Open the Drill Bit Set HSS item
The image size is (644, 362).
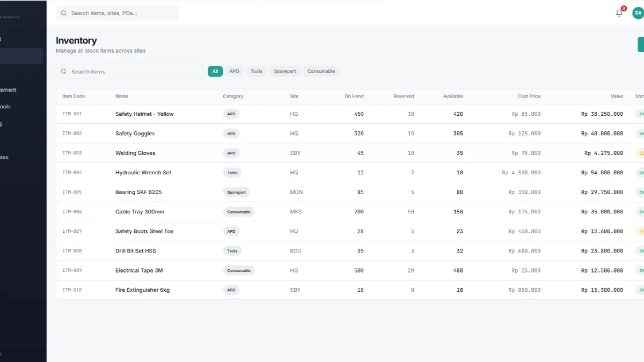(x=136, y=251)
